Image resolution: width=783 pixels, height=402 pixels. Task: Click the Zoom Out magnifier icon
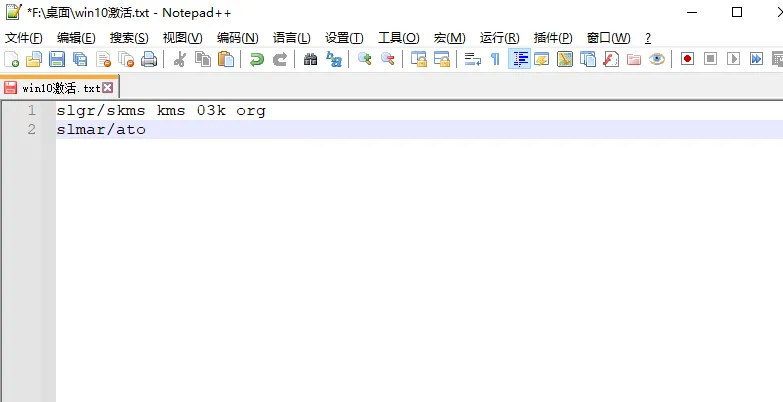(388, 59)
